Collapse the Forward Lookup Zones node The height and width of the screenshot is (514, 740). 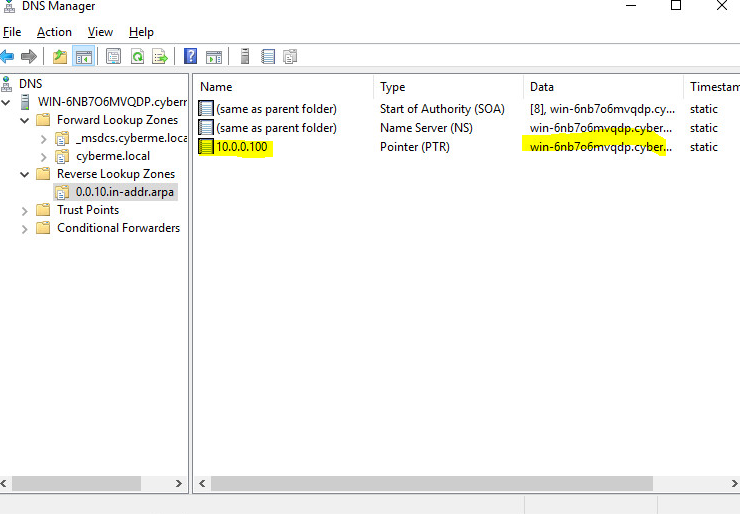click(x=25, y=120)
